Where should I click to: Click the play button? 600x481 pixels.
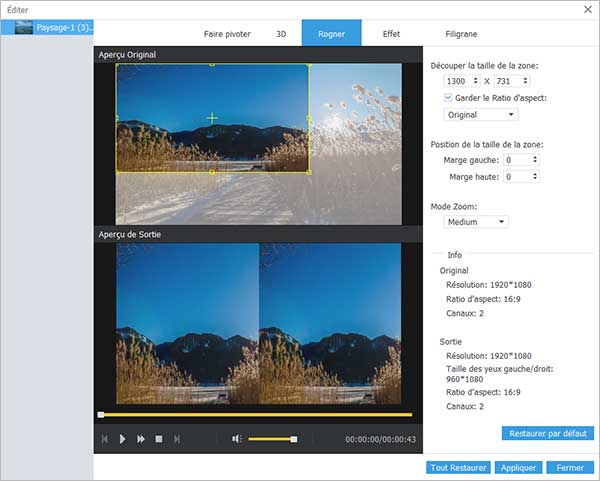coord(123,439)
